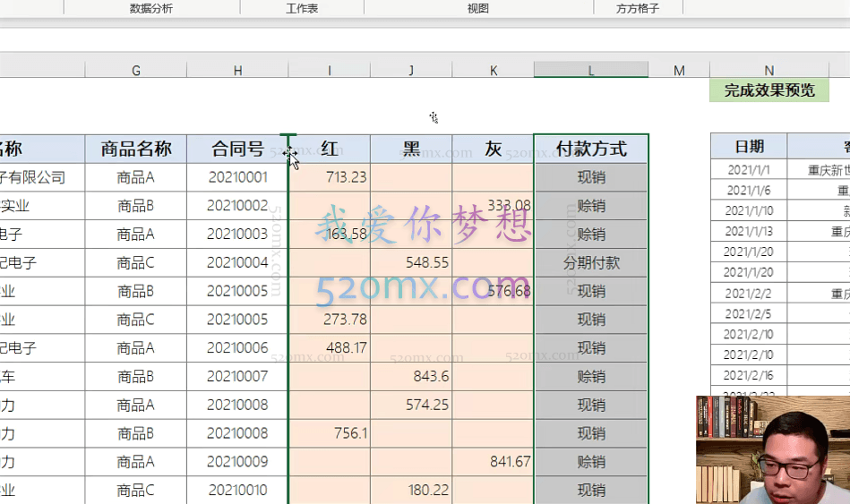This screenshot has width=850, height=504.
Task: Select the 付款方式 header cell
Action: (x=590, y=149)
